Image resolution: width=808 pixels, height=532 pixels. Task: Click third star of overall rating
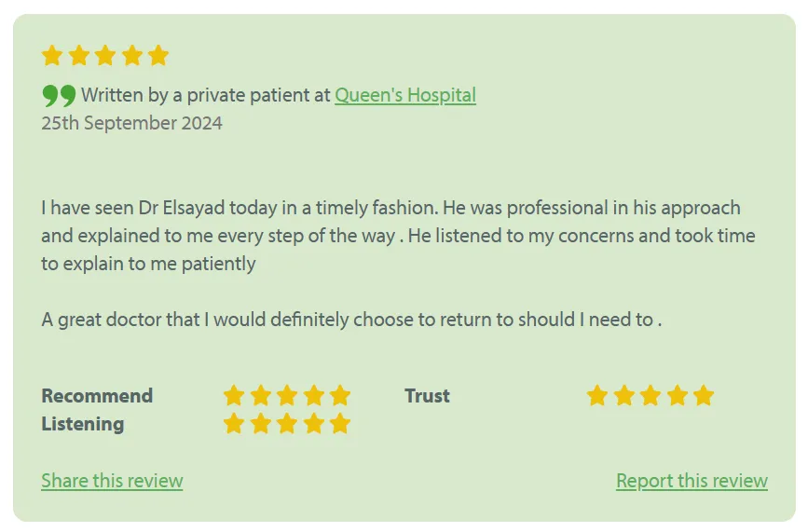tap(105, 55)
